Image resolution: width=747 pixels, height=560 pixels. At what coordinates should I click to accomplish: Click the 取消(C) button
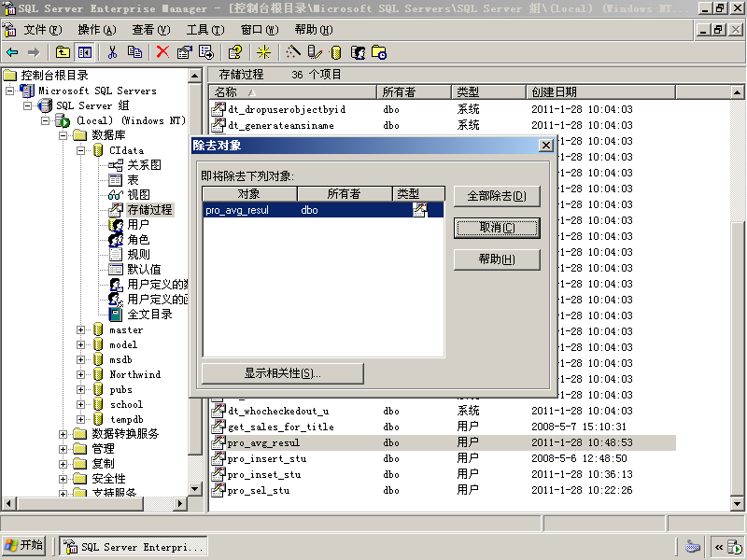tap(497, 228)
